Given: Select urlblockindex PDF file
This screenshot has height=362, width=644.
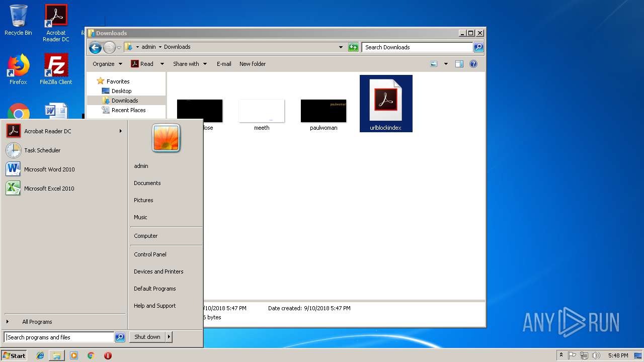Looking at the screenshot, I should point(386,104).
